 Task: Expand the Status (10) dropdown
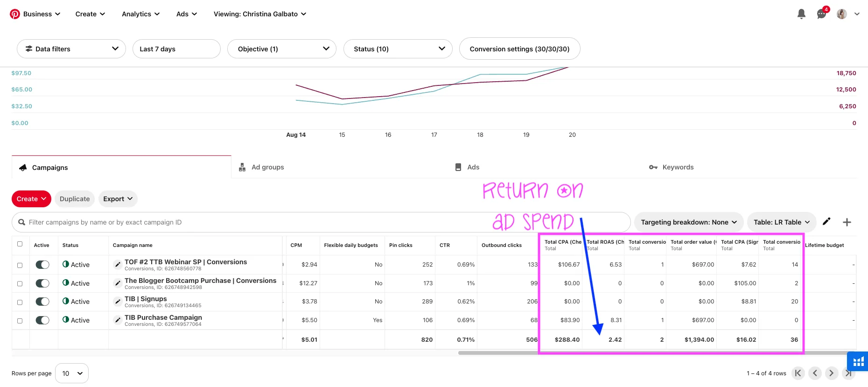coord(398,49)
